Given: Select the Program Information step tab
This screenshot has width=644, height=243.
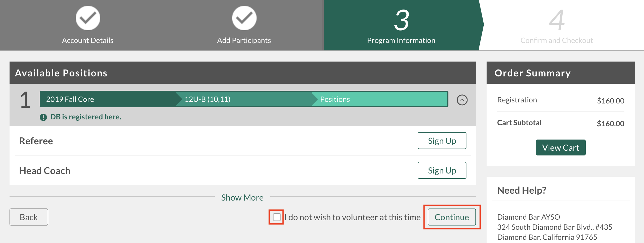Looking at the screenshot, I should (x=401, y=25).
